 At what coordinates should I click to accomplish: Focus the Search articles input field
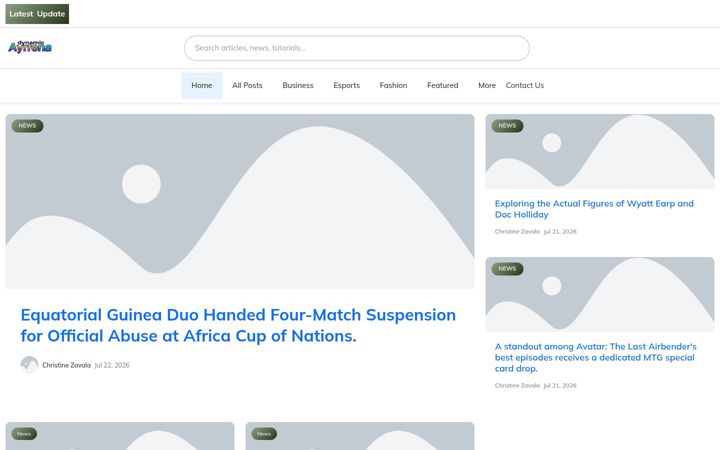point(357,48)
